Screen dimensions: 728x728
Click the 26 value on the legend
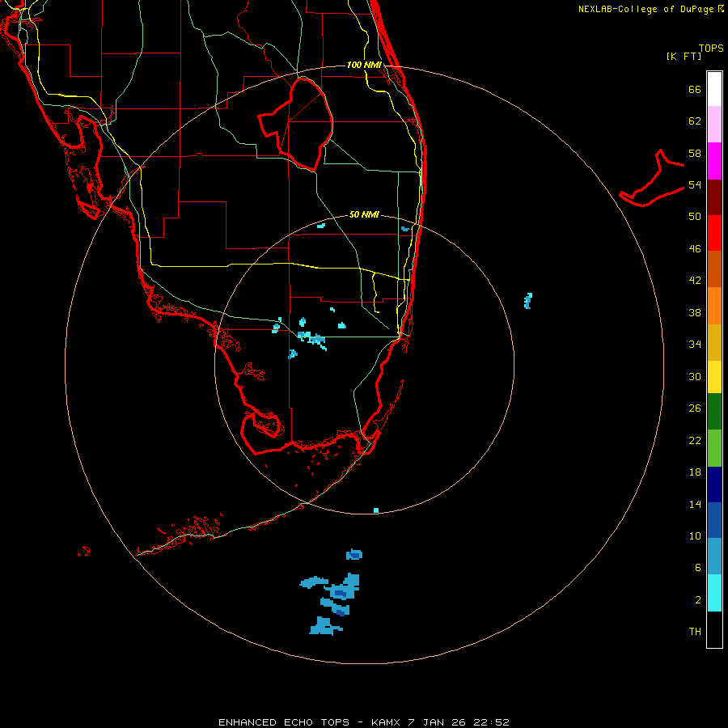coord(695,408)
